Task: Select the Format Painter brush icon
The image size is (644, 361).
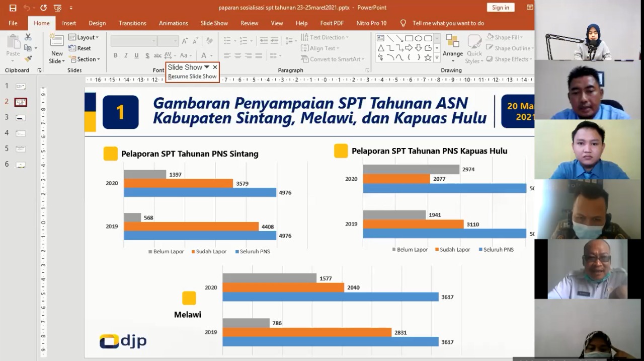Action: 28,58
